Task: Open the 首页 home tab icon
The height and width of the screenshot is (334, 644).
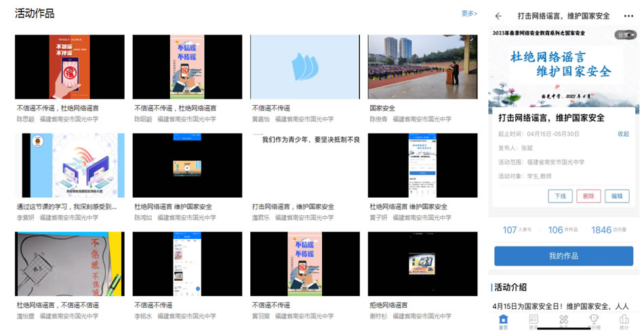Action: click(503, 322)
